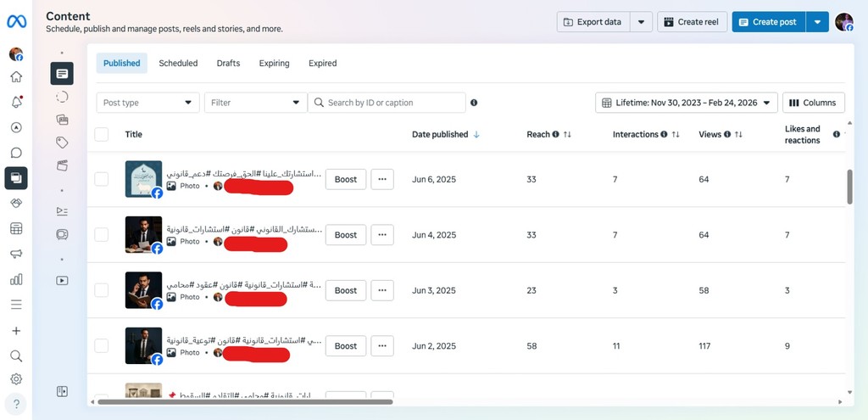Select Posts & reels icon in secondary sidebar
Screen dimensions: 868x420
62,73
